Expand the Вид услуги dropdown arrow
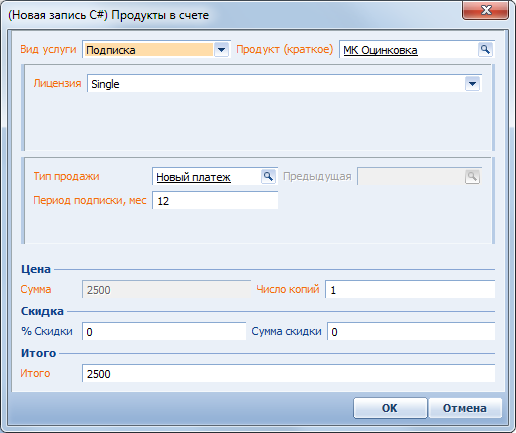The height and width of the screenshot is (433, 516). pyautogui.click(x=221, y=50)
